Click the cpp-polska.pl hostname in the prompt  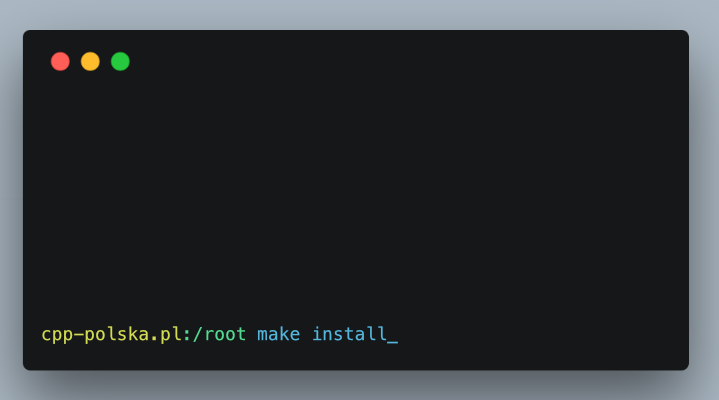[x=112, y=334]
